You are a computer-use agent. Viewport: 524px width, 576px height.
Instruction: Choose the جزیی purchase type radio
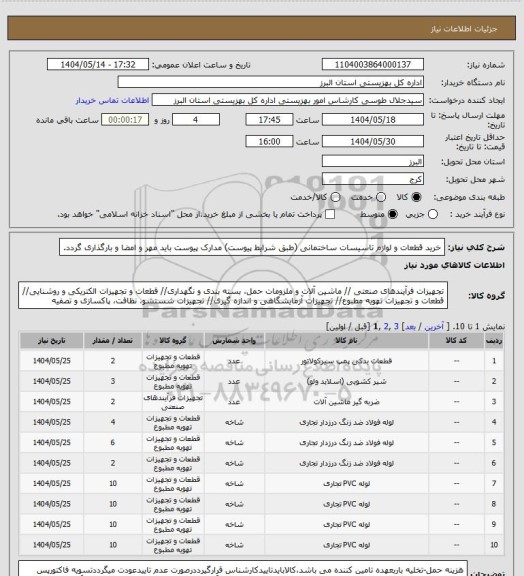point(433,214)
